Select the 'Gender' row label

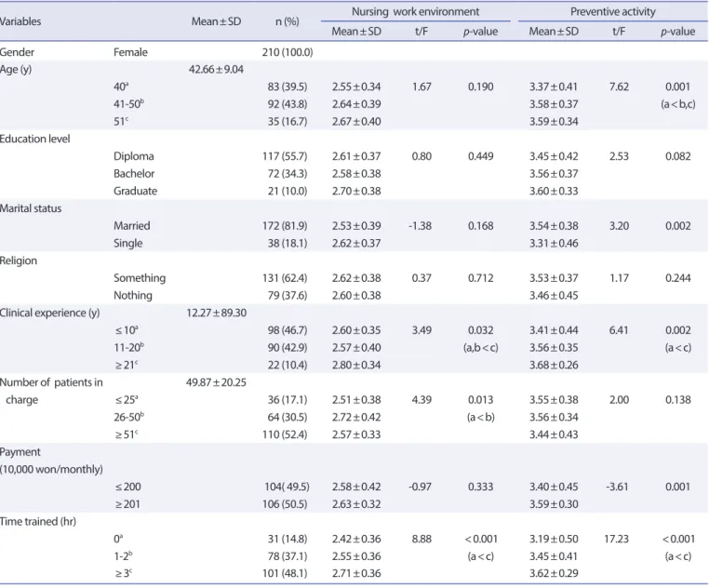[17, 52]
